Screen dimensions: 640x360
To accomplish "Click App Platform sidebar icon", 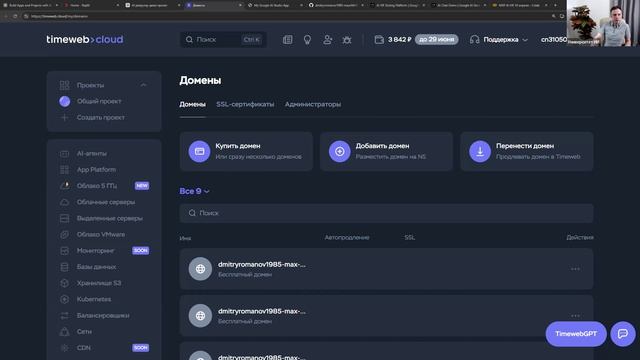I will tap(64, 170).
